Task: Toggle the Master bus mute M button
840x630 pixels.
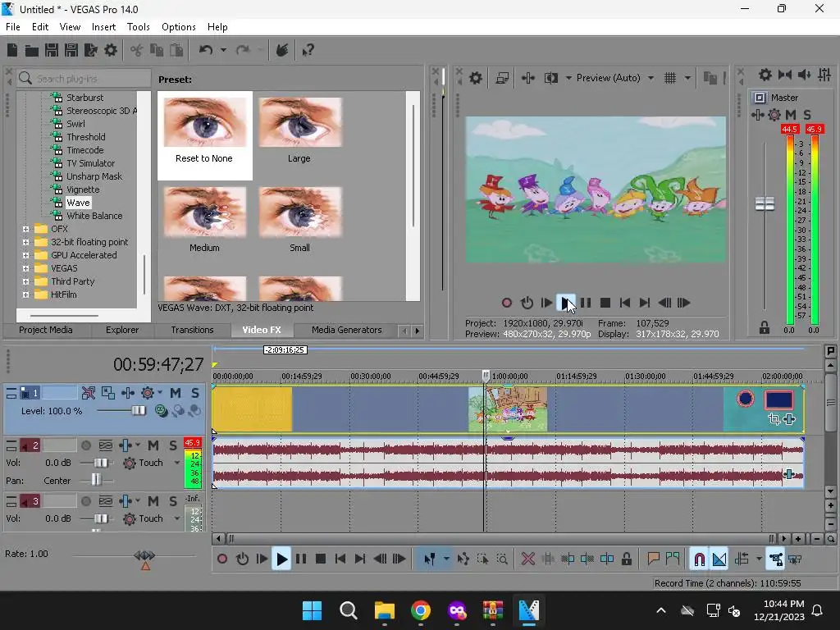Action: 791,115
